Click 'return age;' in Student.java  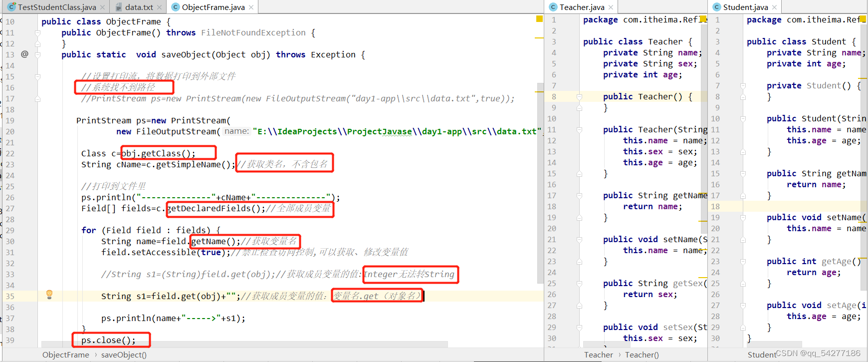814,272
